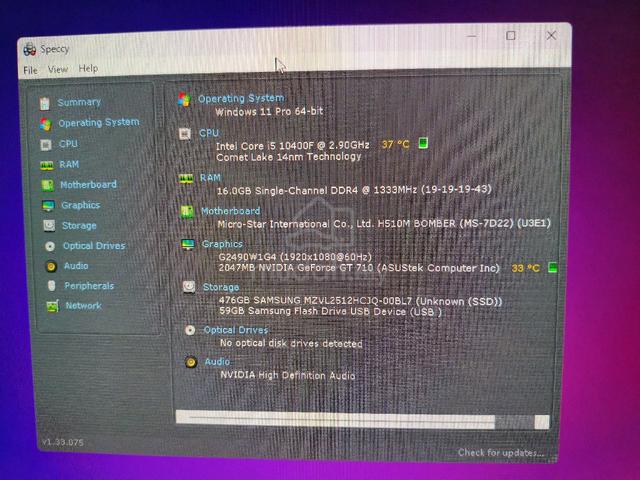Open Motherboard section in sidebar
Image resolution: width=640 pixels, height=480 pixels.
click(x=88, y=185)
